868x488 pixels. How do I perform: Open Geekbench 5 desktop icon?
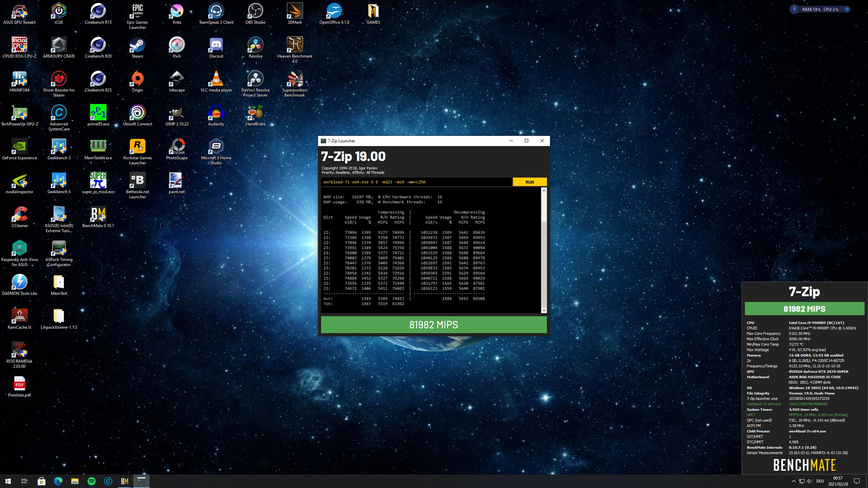[59, 183]
